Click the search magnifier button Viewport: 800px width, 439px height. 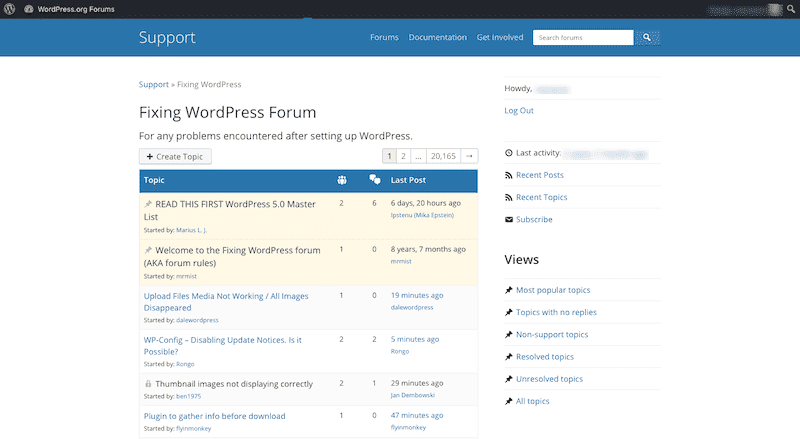point(647,38)
